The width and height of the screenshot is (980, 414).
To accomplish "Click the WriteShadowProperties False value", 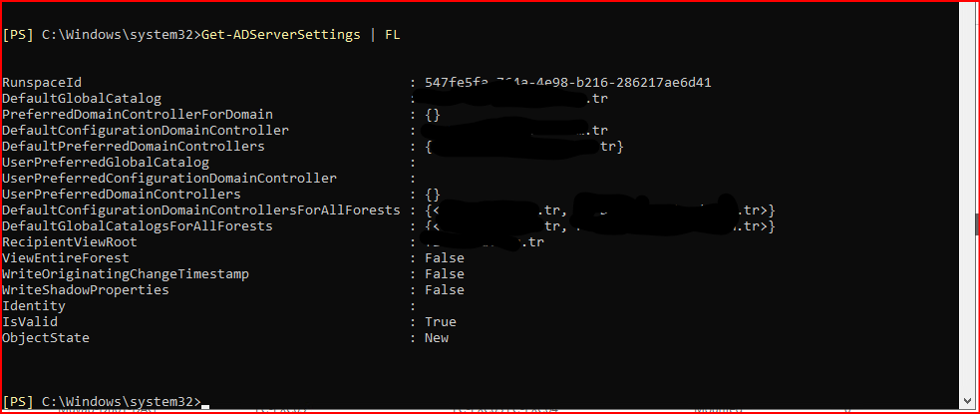I will coord(444,290).
